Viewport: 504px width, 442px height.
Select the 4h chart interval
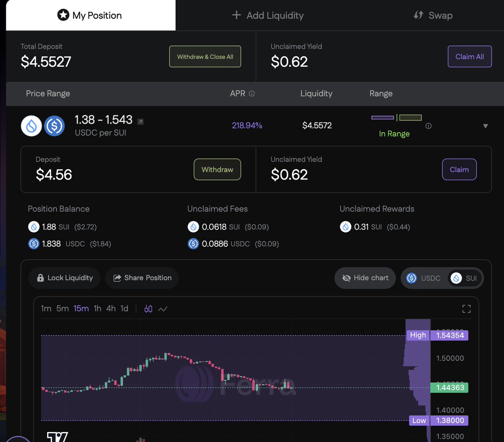pos(111,309)
